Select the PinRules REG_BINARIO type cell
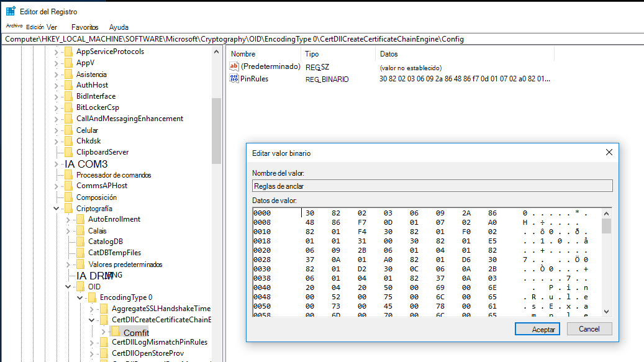The height and width of the screenshot is (362, 644). (327, 79)
